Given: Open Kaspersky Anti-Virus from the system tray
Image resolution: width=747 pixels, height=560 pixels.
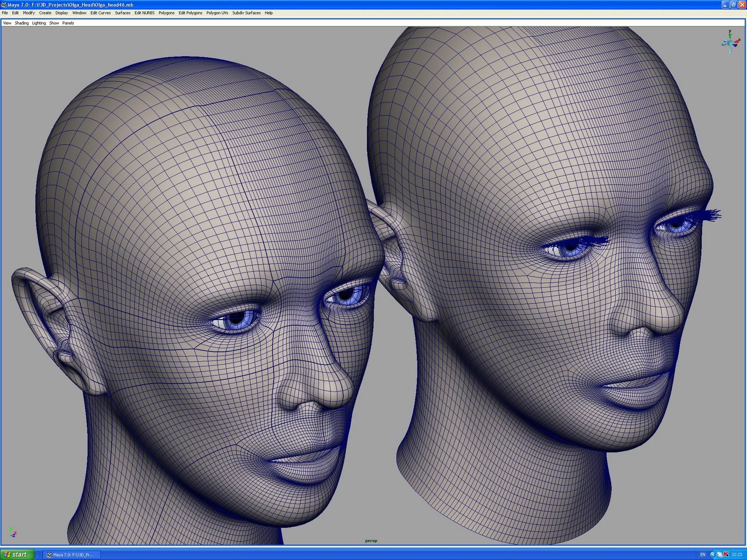Looking at the screenshot, I should pos(726,555).
